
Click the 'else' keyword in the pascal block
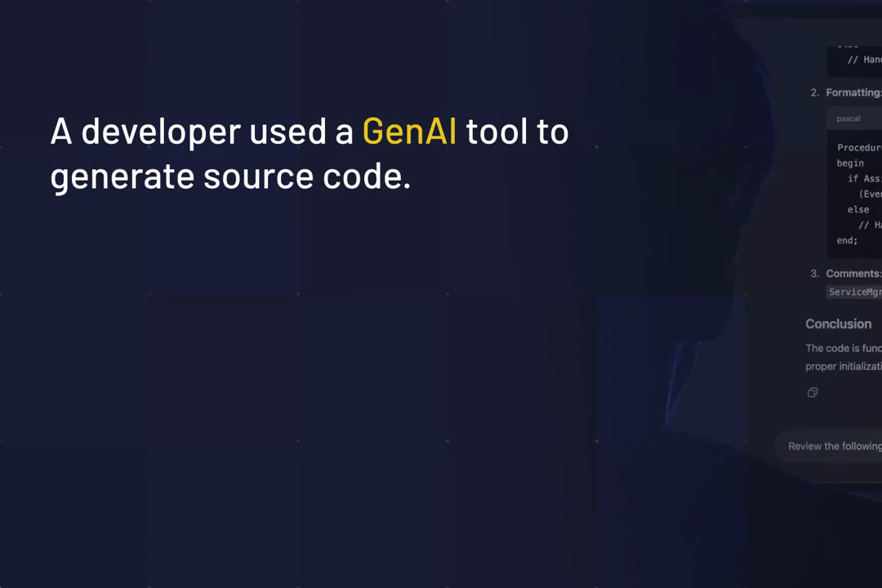[858, 209]
